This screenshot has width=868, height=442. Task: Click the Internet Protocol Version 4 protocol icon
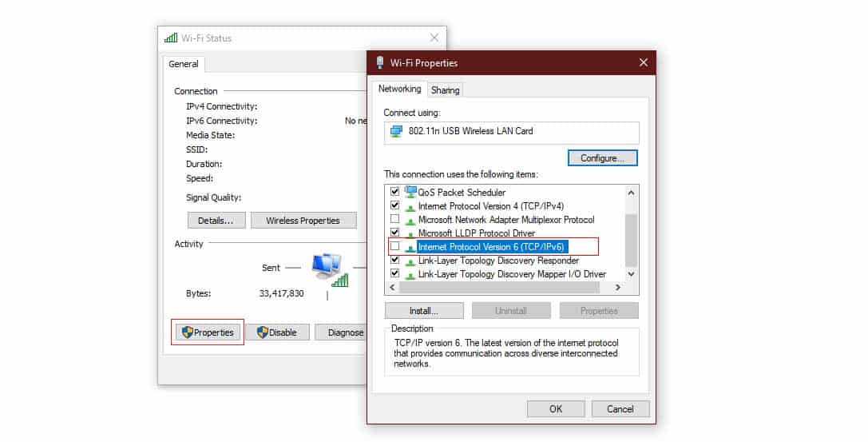[410, 207]
